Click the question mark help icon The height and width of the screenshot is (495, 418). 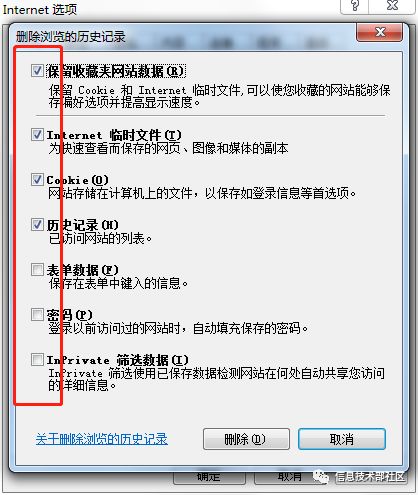(x=355, y=6)
